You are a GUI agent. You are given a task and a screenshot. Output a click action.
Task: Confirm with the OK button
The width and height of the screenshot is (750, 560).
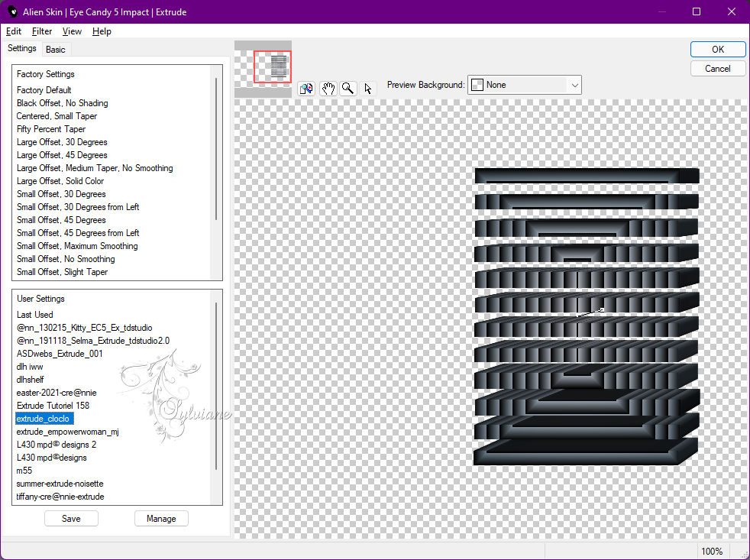tap(717, 50)
